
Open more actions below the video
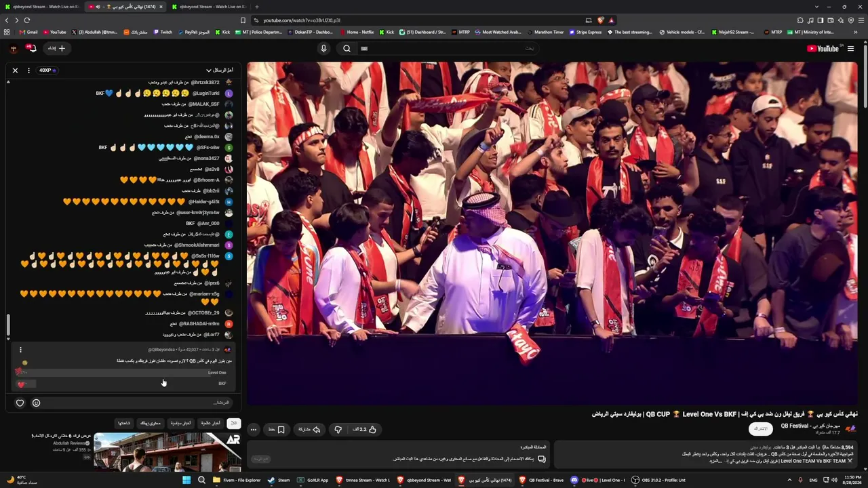tap(254, 429)
